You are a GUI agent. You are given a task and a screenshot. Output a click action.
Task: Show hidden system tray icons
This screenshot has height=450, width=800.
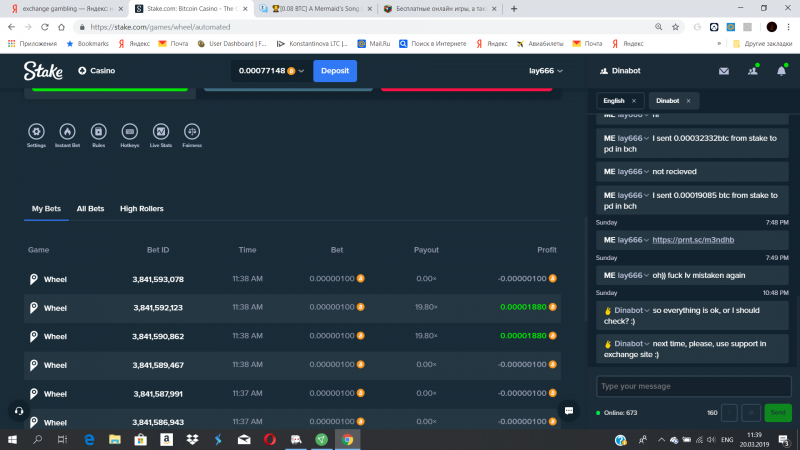click(661, 440)
